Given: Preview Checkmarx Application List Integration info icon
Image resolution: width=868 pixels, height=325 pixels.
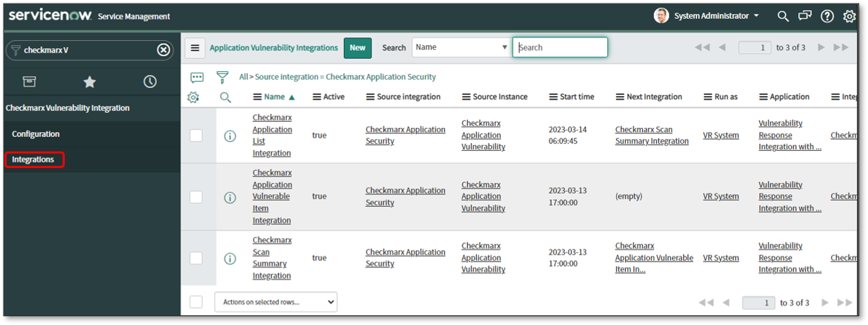Looking at the screenshot, I should tap(230, 136).
